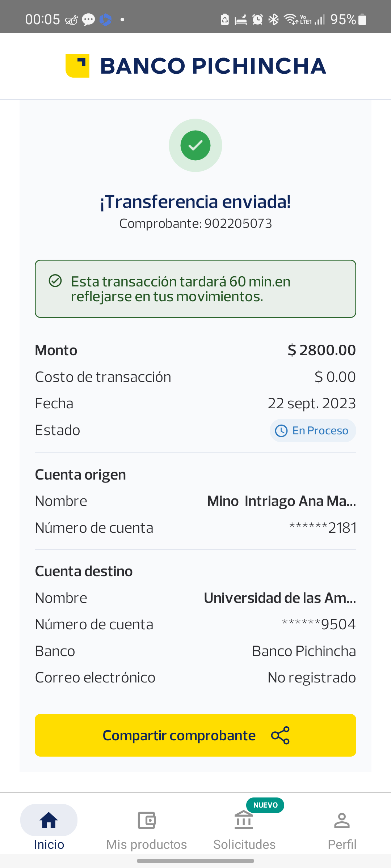
Task: Tap the Bluetooth icon in the status bar
Action: (x=274, y=20)
